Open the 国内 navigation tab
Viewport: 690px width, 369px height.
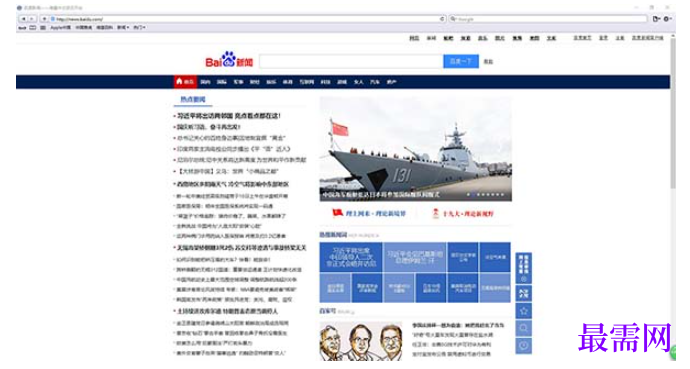pos(205,82)
